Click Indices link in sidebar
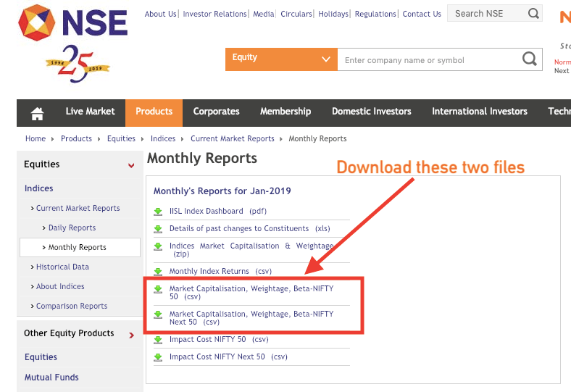This screenshot has width=571, height=392. coord(39,188)
